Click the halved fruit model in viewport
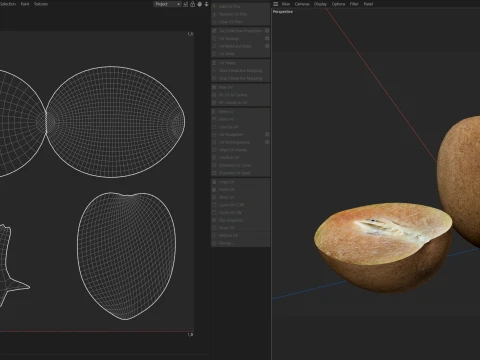Image resolution: width=480 pixels, height=360 pixels. pos(383,248)
